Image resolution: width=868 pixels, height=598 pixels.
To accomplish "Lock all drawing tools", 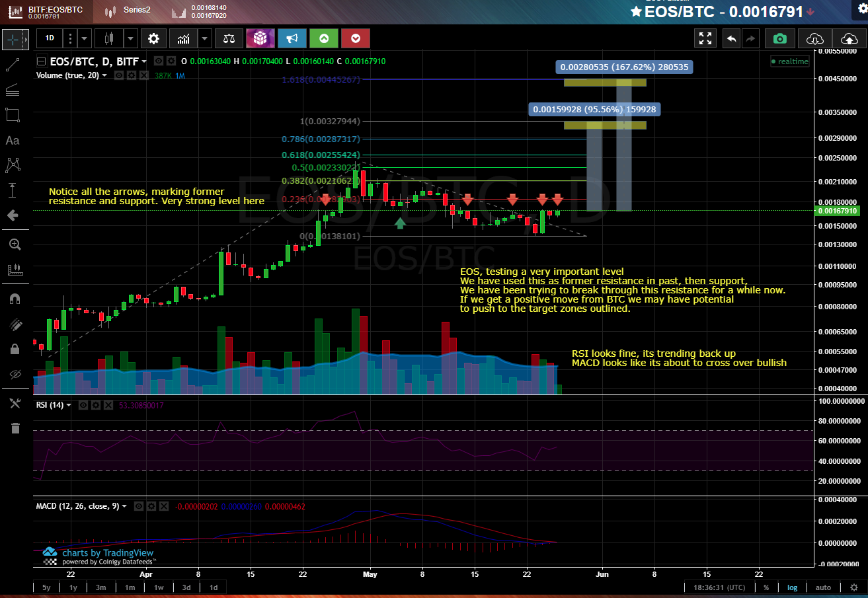I will pos(15,348).
